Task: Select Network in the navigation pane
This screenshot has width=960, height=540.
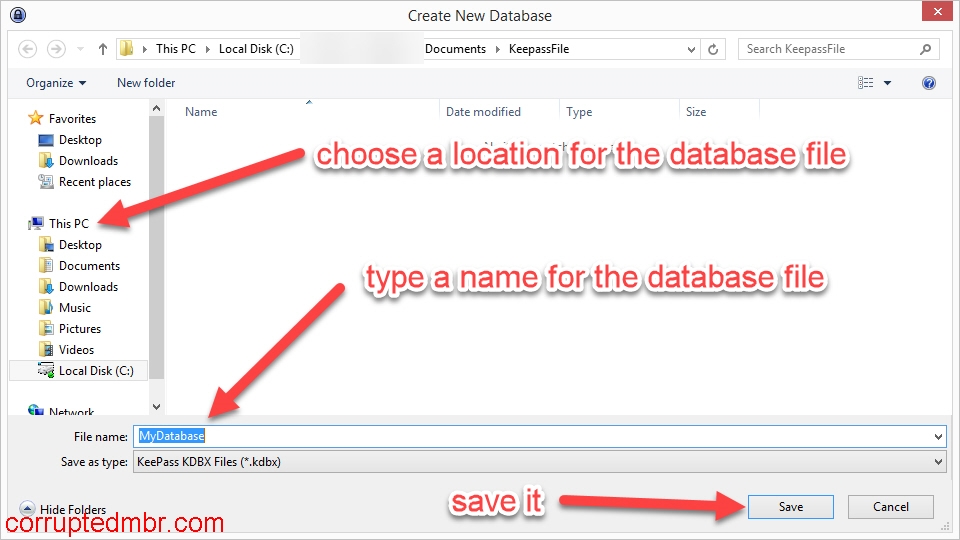Action: pos(72,412)
